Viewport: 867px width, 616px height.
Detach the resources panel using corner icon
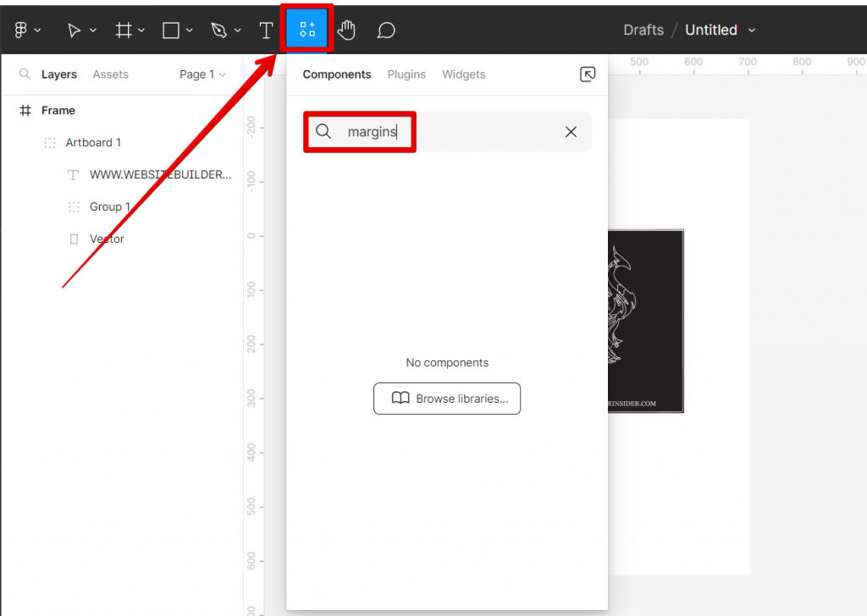(x=588, y=74)
